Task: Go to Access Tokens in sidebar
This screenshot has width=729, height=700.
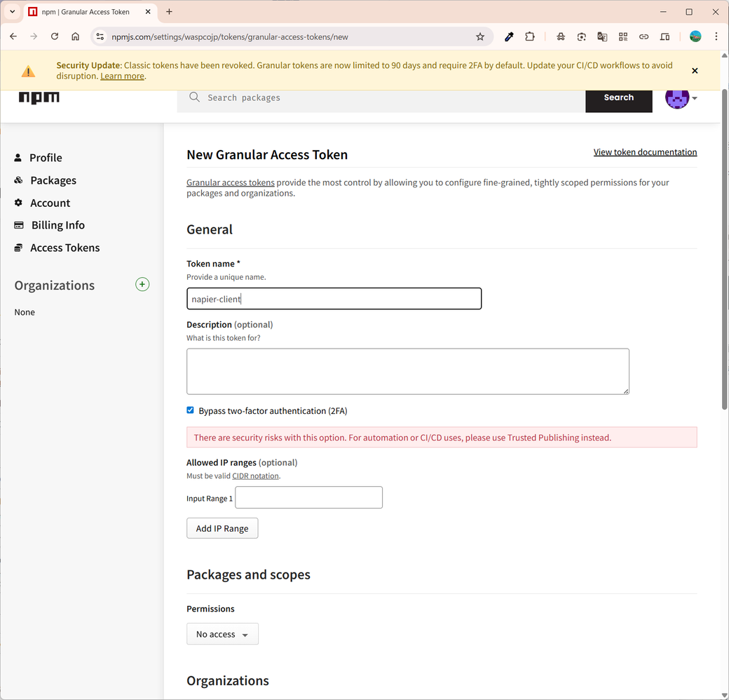Action: [x=64, y=248]
